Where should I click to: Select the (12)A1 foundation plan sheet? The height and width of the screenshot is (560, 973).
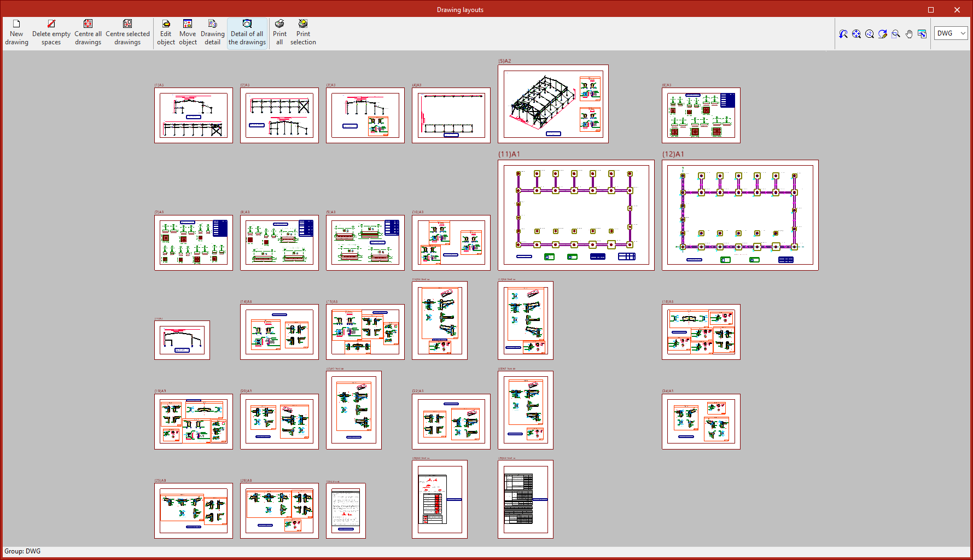coord(740,215)
